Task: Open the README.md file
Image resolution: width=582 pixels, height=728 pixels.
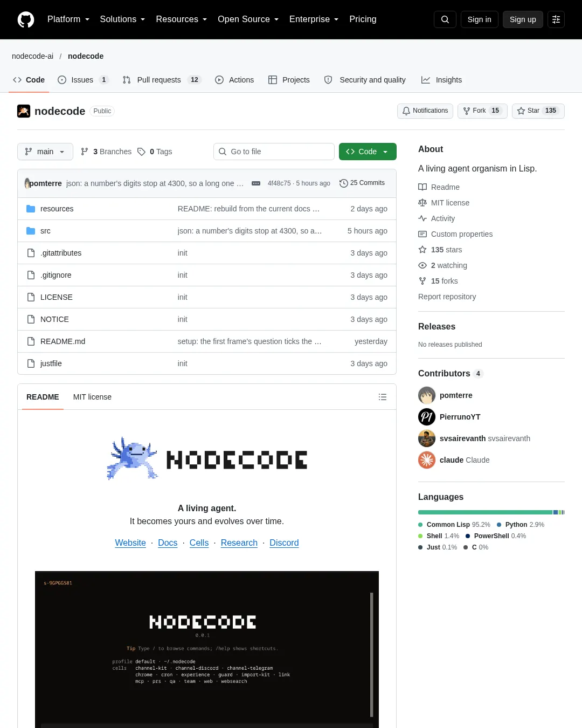Action: tap(63, 341)
